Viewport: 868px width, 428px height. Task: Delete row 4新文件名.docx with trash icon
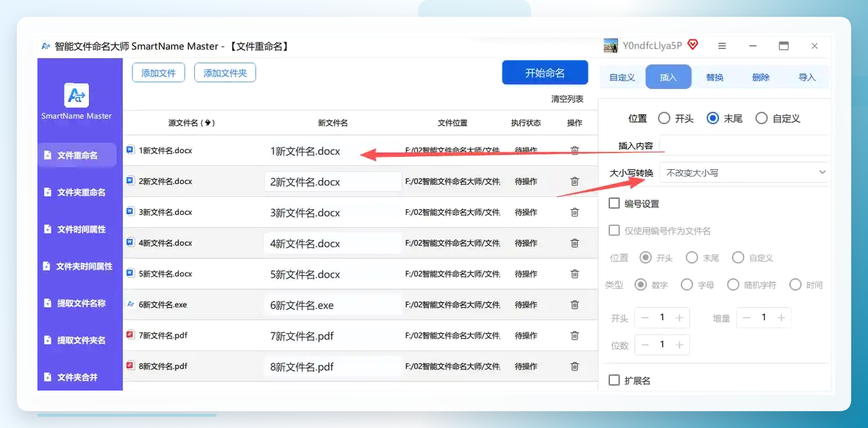574,243
